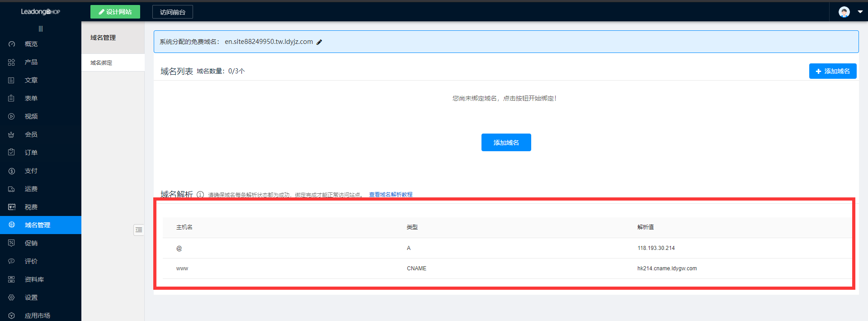Click the info icon beside 域名解析
The image size is (868, 321).
200,195
